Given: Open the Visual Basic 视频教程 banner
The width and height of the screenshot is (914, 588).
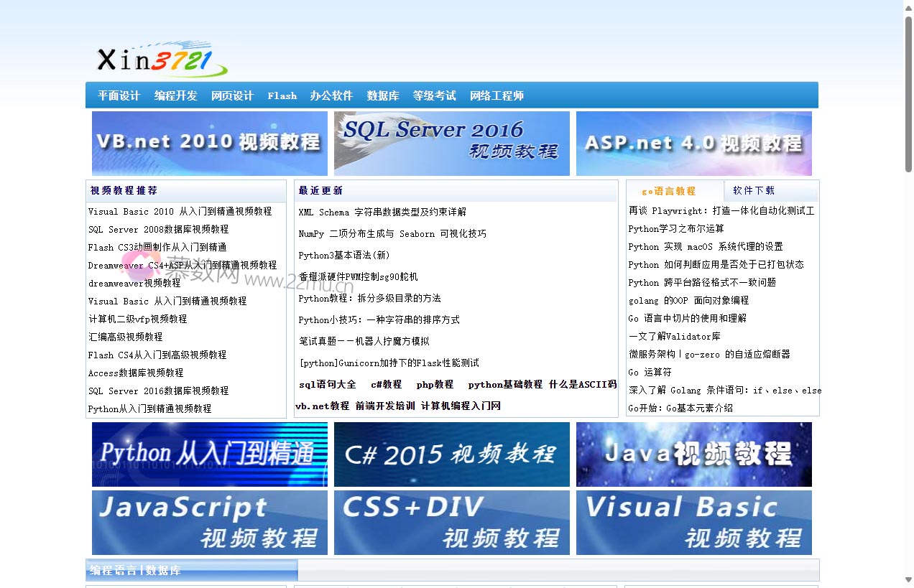Looking at the screenshot, I should (693, 522).
